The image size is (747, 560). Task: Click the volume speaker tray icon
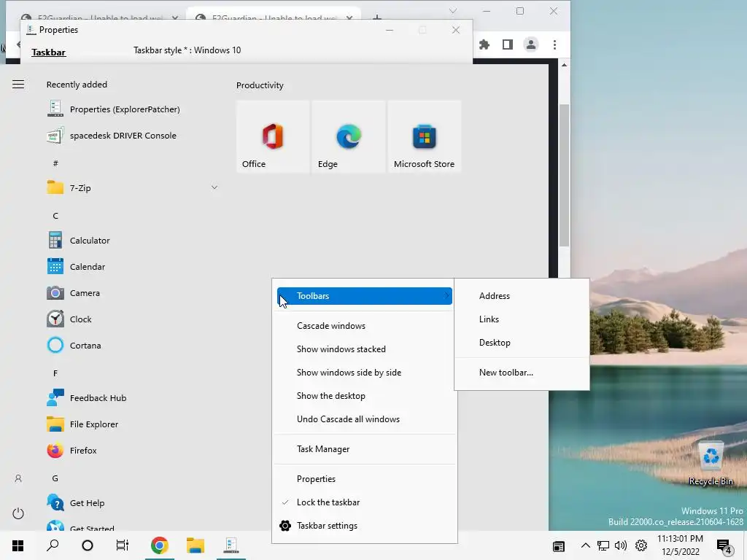621,545
